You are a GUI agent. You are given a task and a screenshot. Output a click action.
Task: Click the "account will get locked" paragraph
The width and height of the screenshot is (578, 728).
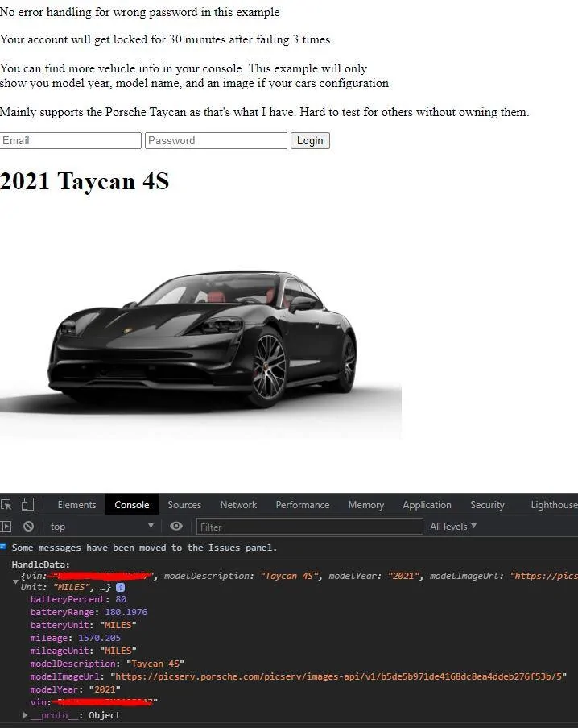tap(166, 39)
